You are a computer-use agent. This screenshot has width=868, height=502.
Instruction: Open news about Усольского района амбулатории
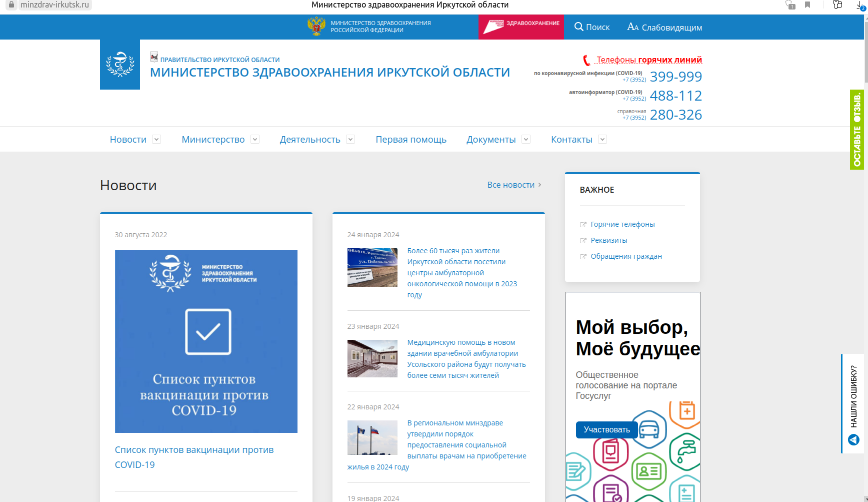tap(466, 359)
